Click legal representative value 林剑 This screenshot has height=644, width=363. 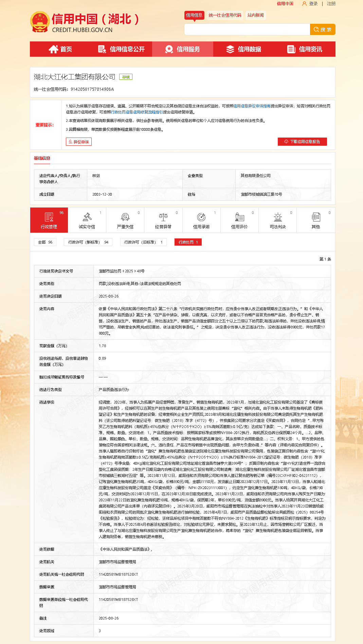[96, 176]
